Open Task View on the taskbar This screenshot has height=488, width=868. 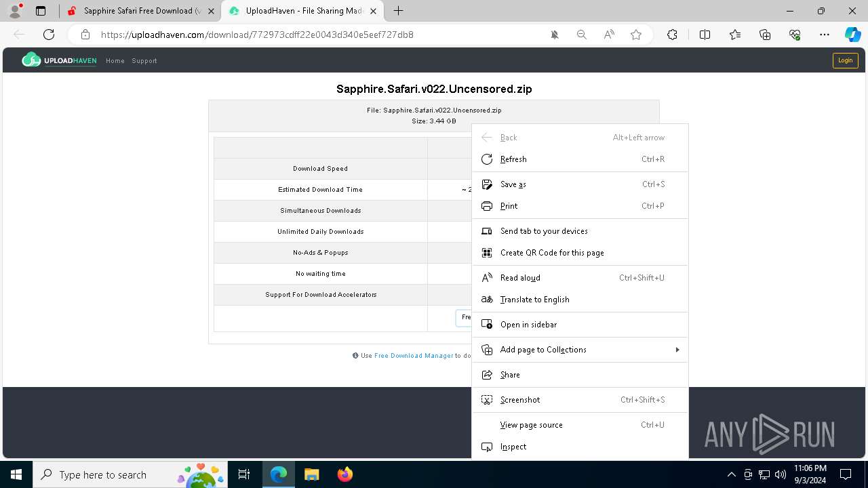point(244,474)
